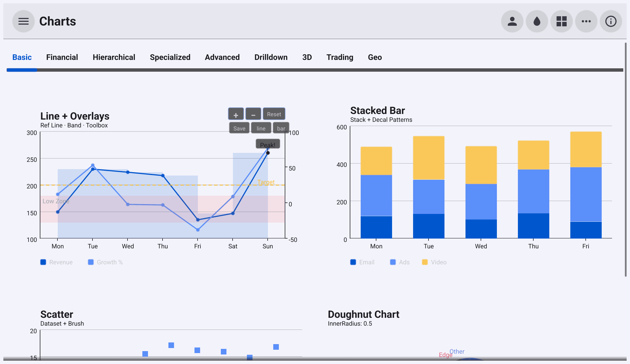Screen dimensions: 630x364
Task: Select the Drilldown tab
Action: (271, 57)
